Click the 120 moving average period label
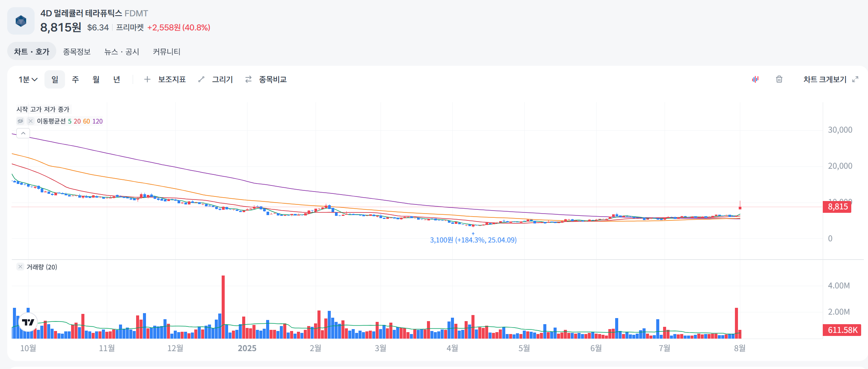Viewport: 868px width, 369px height. (x=97, y=121)
